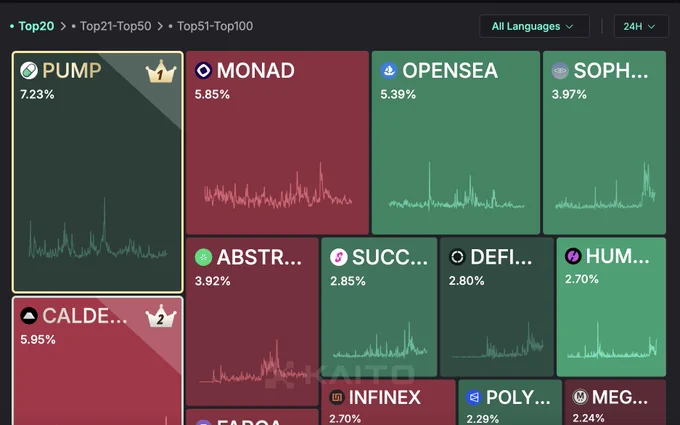This screenshot has height=425, width=680.
Task: Click the MEG... project name
Action: pyautogui.click(x=620, y=397)
